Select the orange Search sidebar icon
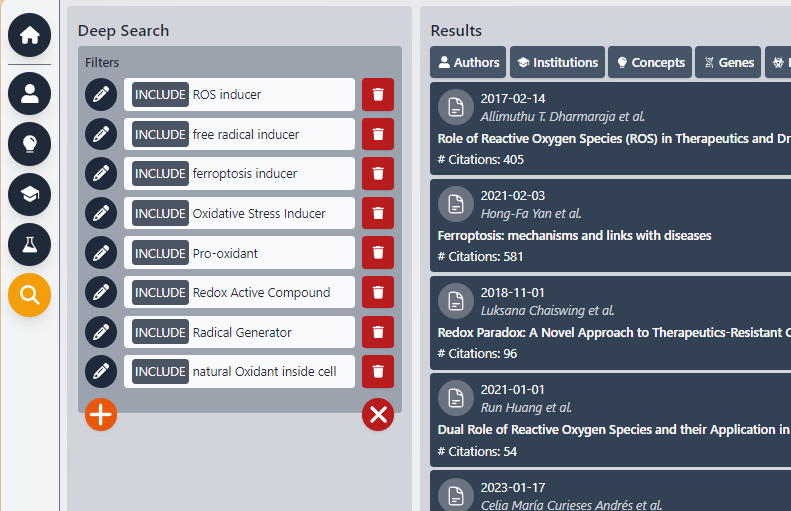This screenshot has height=511, width=791. 29,295
